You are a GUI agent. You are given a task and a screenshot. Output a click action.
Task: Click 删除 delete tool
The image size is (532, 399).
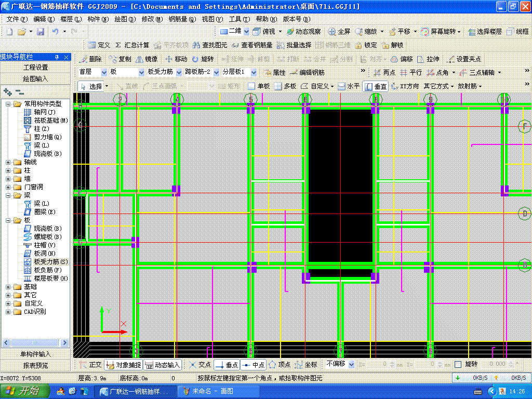[90, 59]
